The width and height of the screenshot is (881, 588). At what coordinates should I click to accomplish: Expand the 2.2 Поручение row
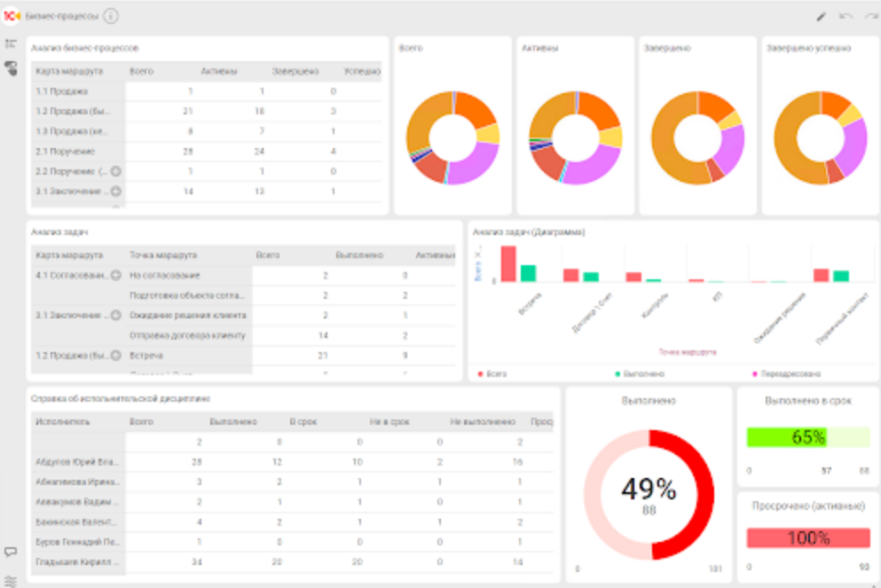[115, 171]
